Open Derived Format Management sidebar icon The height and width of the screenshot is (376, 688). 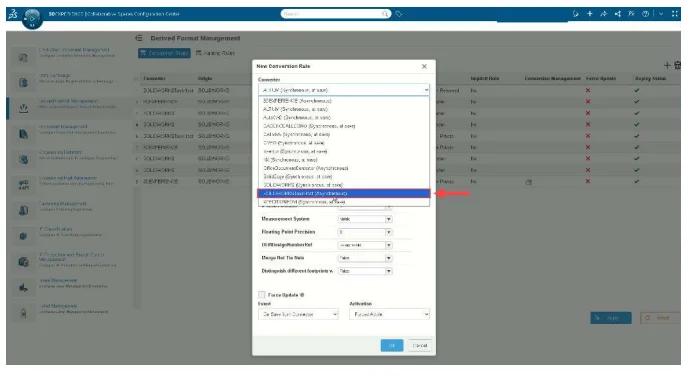(24, 108)
